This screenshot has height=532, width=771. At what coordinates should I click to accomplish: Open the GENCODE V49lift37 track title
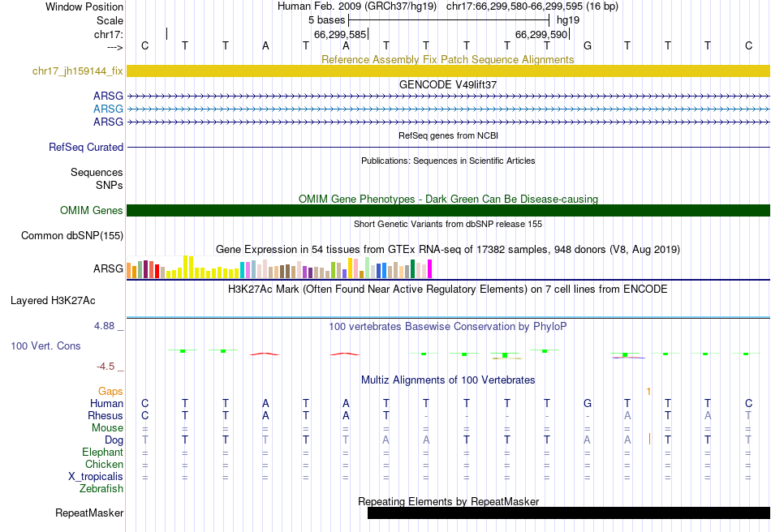(x=447, y=84)
